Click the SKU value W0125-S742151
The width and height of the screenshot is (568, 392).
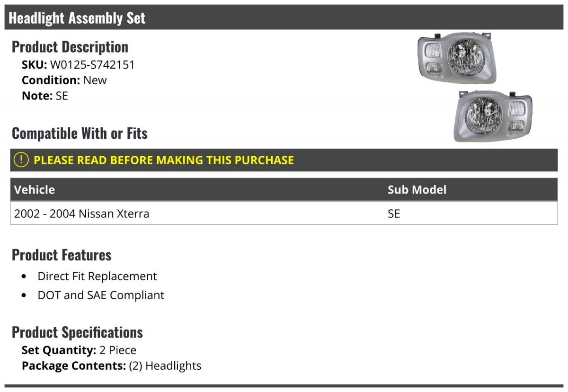[x=92, y=65]
